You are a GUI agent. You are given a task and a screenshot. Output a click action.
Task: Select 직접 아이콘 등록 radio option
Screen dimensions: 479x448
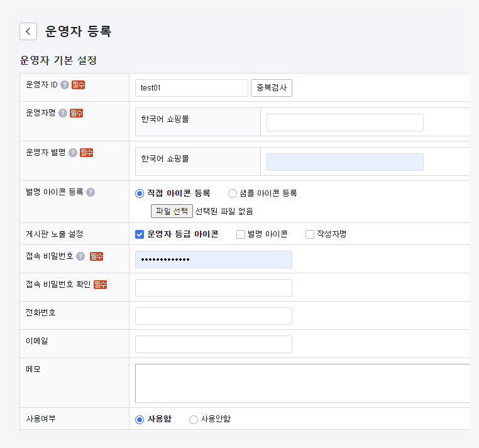[140, 194]
